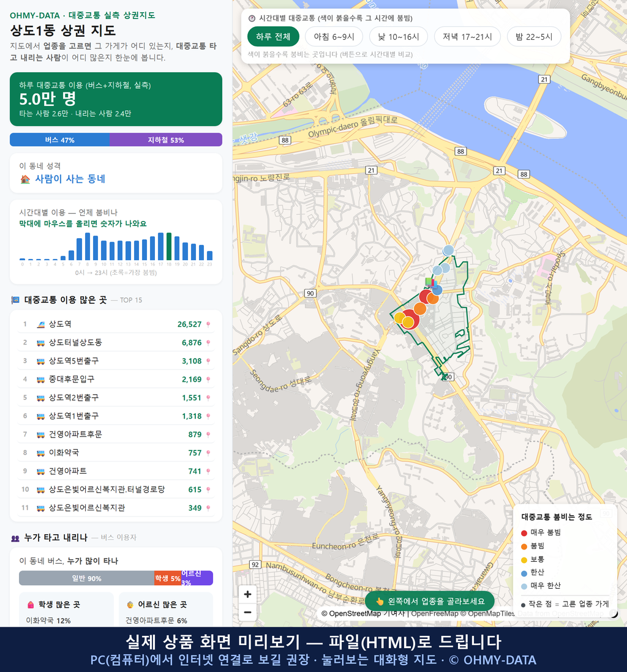Click the people icon beside 누가 타고 내리나
Image resolution: width=627 pixels, height=672 pixels.
pos(15,538)
